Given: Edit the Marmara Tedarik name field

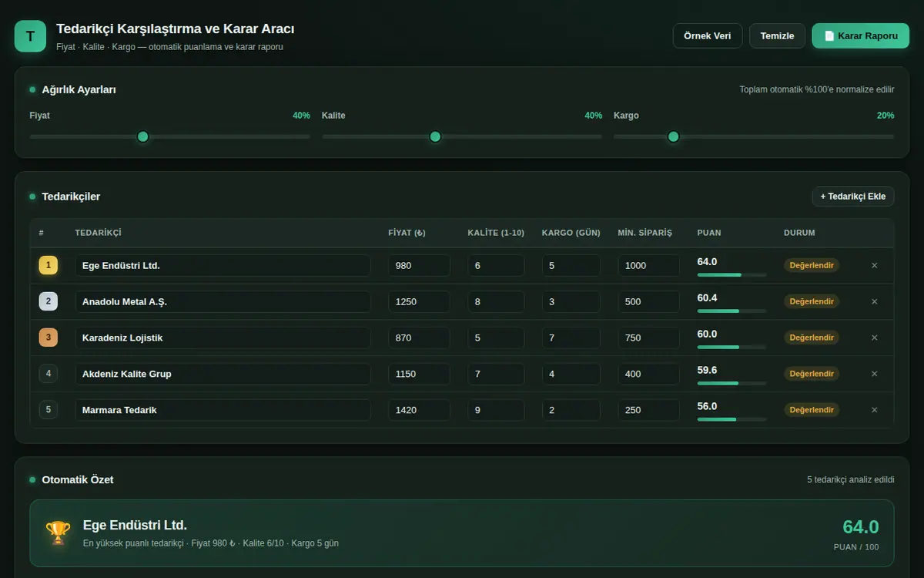Looking at the screenshot, I should point(223,410).
